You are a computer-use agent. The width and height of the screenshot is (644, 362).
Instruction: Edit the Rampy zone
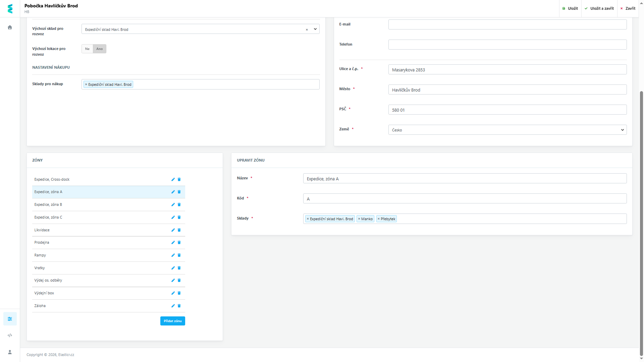click(x=173, y=255)
